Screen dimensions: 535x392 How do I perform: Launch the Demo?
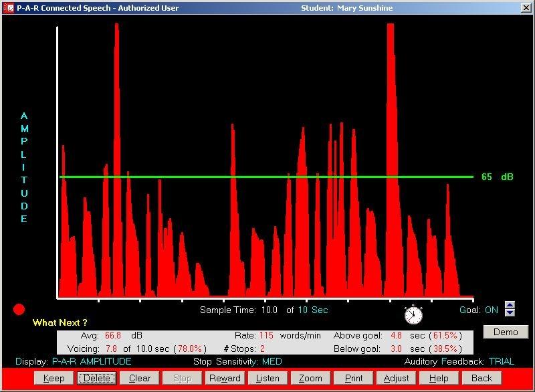point(506,332)
